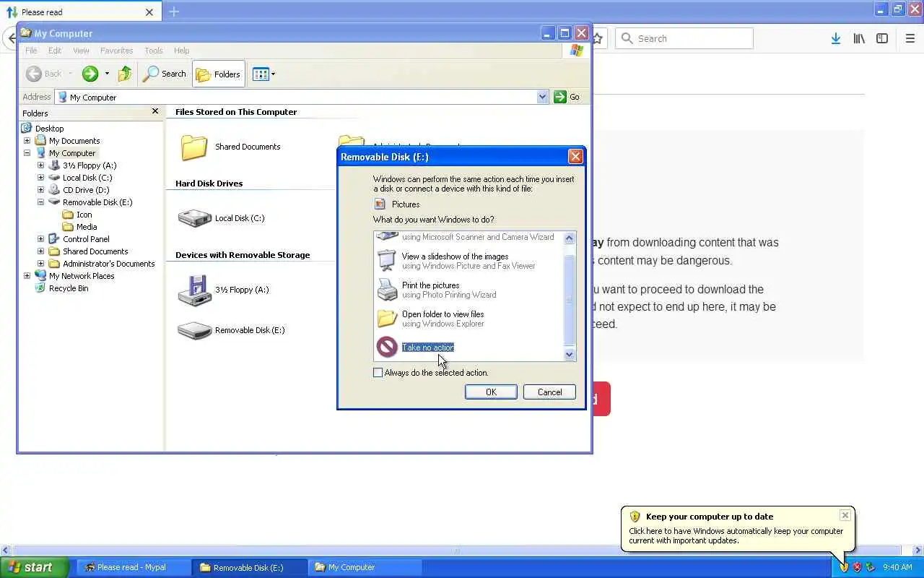This screenshot has height=578, width=924.
Task: Select Icon folder in tree
Action: click(x=84, y=215)
